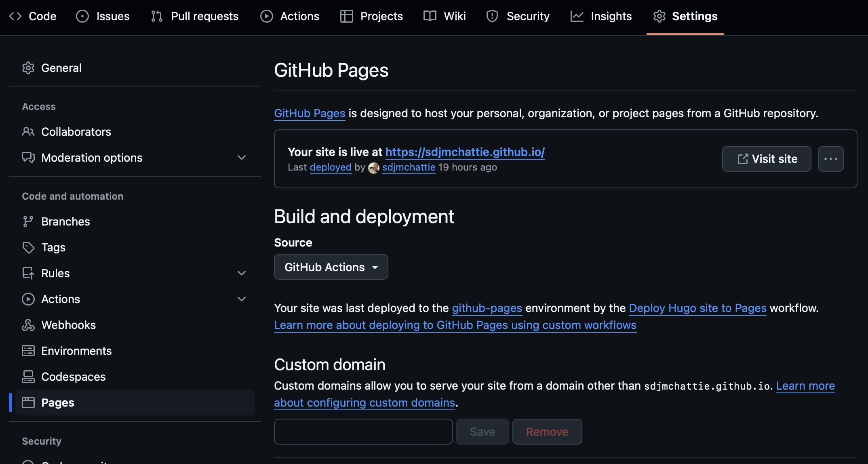Image resolution: width=868 pixels, height=464 pixels.
Task: Select the Settings tab
Action: pyautogui.click(x=685, y=16)
